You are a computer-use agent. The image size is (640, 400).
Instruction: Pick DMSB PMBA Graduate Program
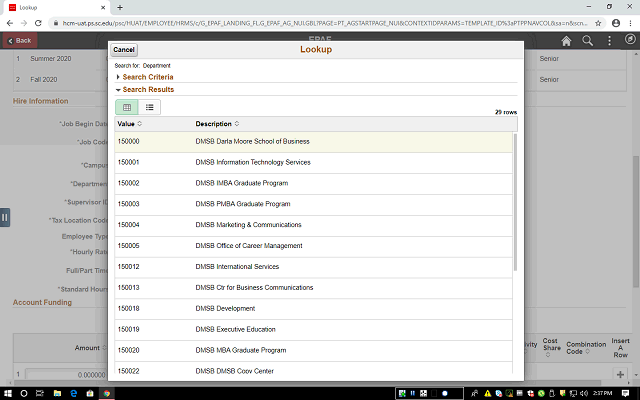coord(313,204)
